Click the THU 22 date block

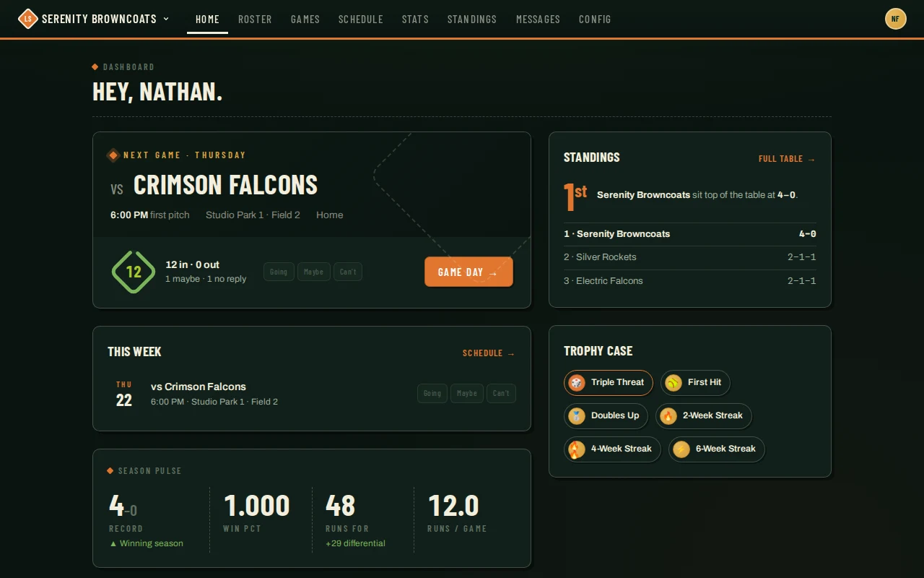point(124,394)
